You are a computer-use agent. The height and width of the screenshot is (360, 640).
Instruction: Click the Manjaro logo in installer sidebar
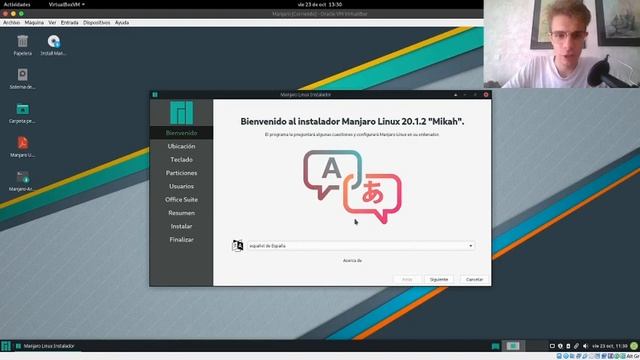pyautogui.click(x=182, y=113)
